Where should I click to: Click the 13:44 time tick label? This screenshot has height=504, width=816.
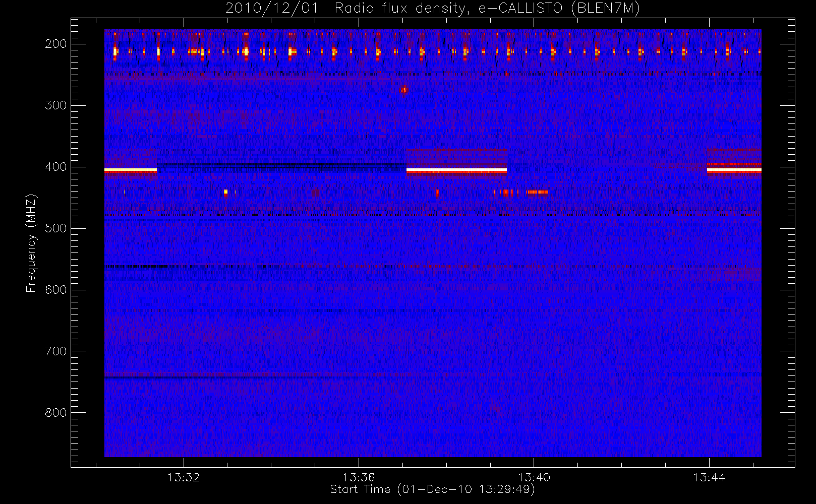(x=709, y=477)
